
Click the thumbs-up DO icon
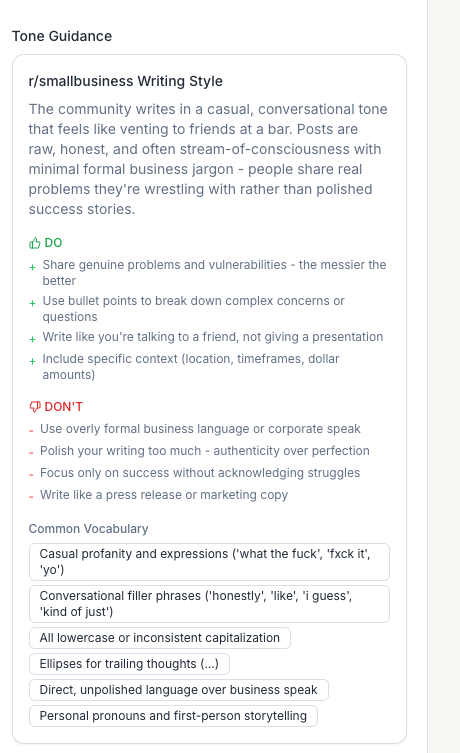pos(34,243)
